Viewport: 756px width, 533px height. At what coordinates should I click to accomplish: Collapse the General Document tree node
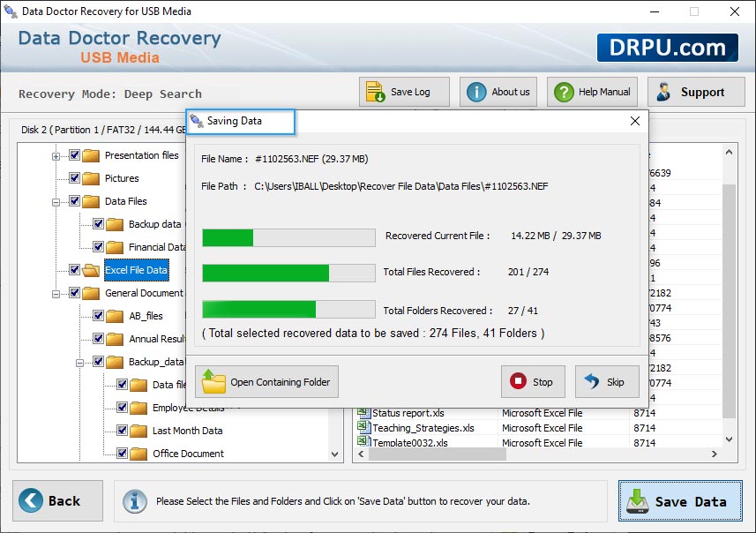(56, 294)
